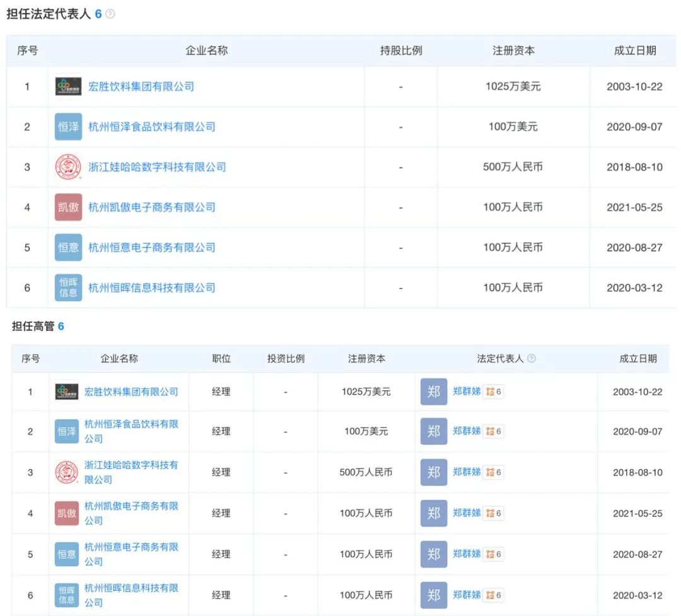
Task: Click the 恒泽 logo in the 担任高管 table
Action: point(67,431)
